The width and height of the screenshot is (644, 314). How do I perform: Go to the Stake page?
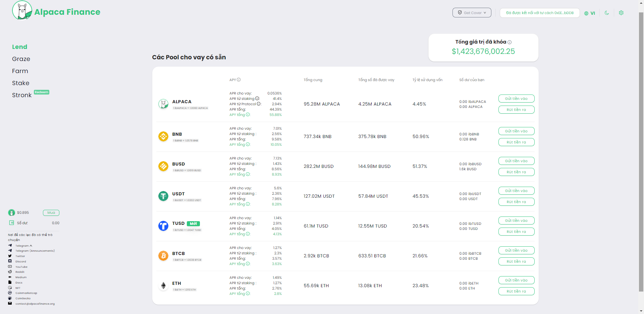point(21,83)
